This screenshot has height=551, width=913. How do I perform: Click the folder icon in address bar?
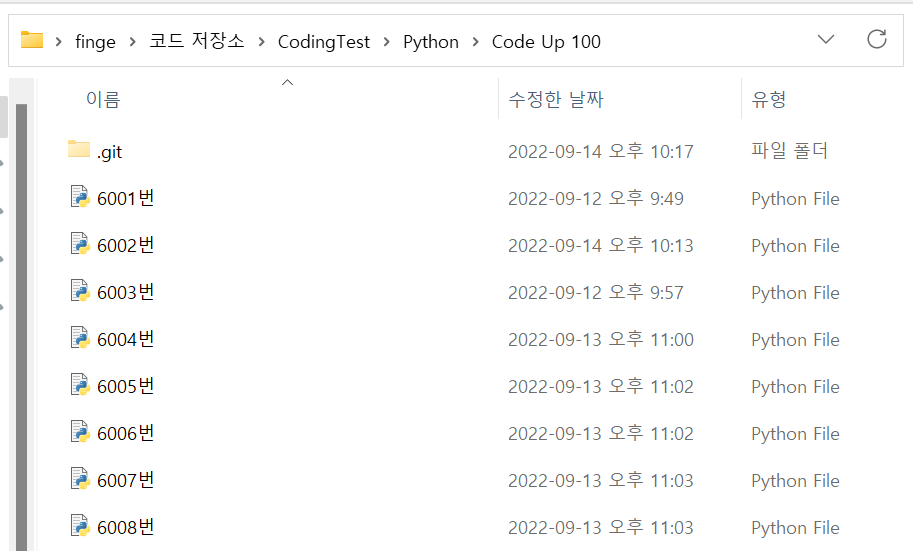pos(32,40)
